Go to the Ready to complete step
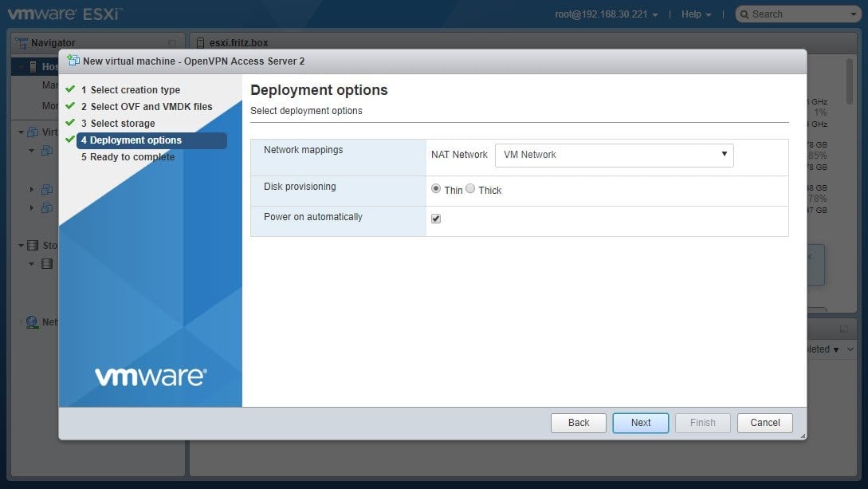Viewport: 868px width, 489px height. 127,156
